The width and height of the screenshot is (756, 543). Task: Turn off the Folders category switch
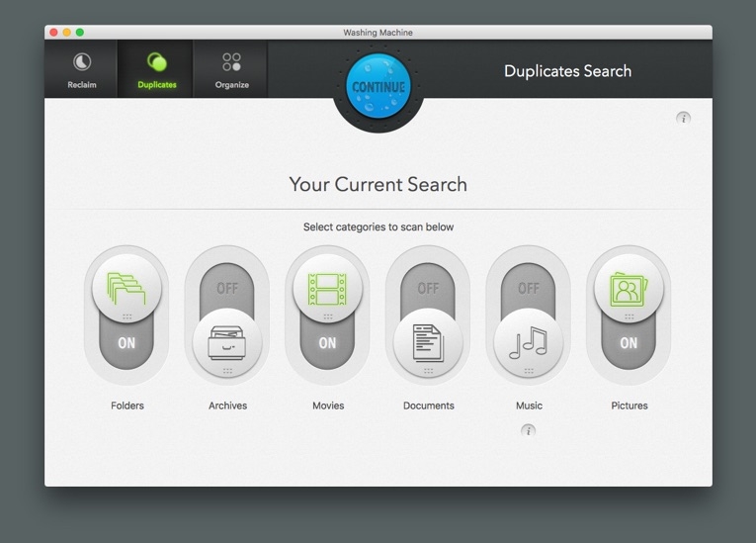pos(126,316)
